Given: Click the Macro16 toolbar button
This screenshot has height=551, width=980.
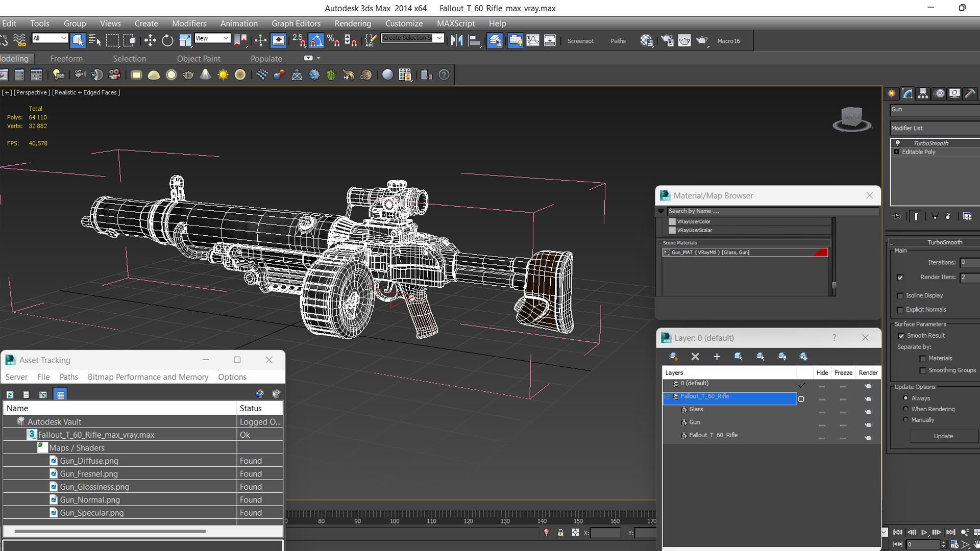Looking at the screenshot, I should pyautogui.click(x=728, y=41).
